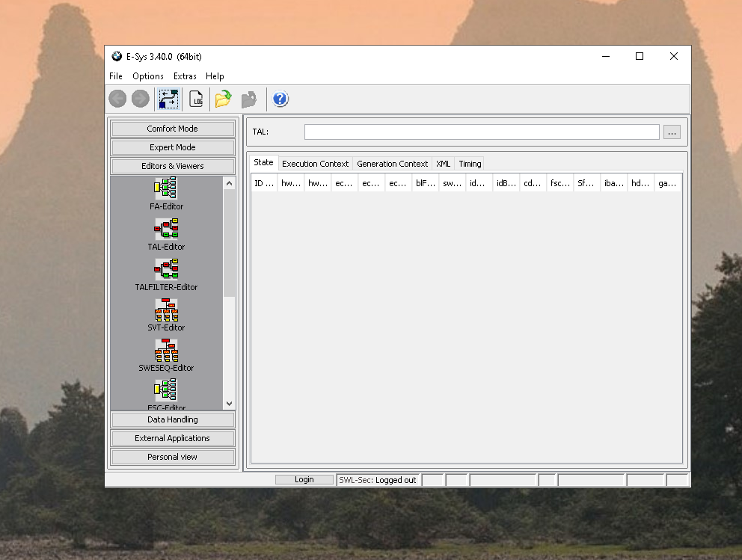Open the Extras menu
This screenshot has height=560, width=742.
pyautogui.click(x=185, y=76)
